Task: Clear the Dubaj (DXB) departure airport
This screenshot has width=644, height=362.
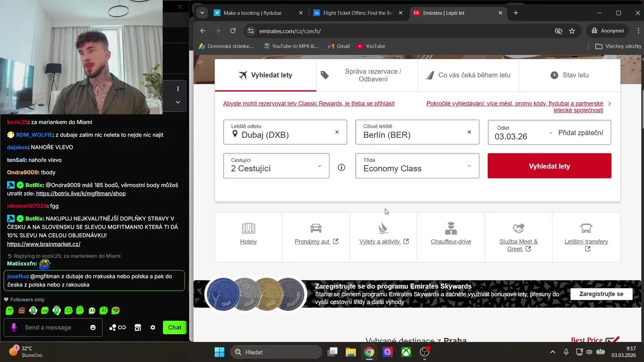Action: tap(337, 132)
